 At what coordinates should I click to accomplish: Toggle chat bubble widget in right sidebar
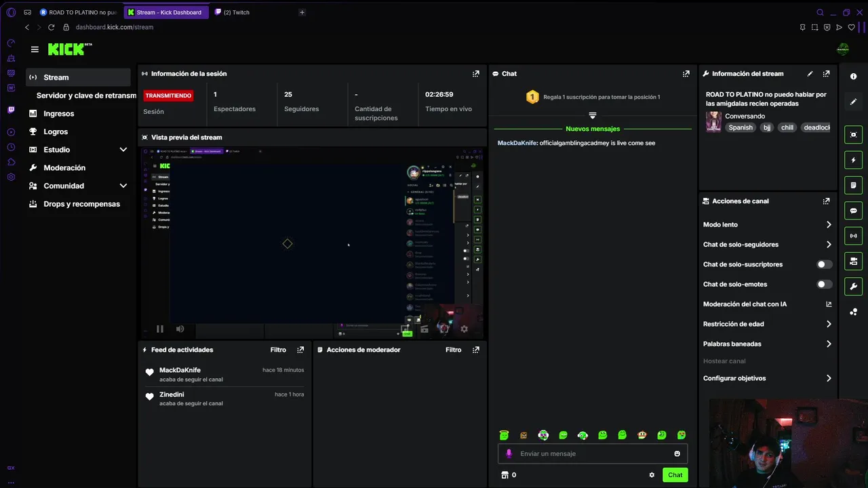[x=854, y=211]
